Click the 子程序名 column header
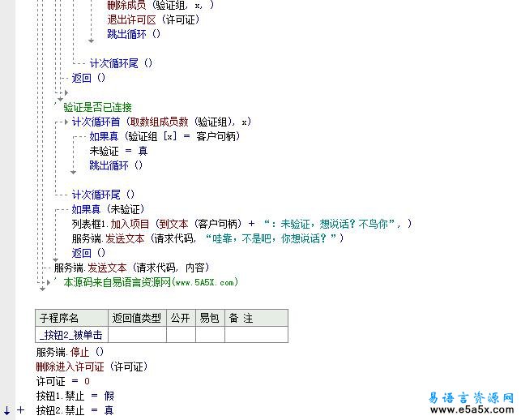The height and width of the screenshot is (420, 521). click(72, 318)
